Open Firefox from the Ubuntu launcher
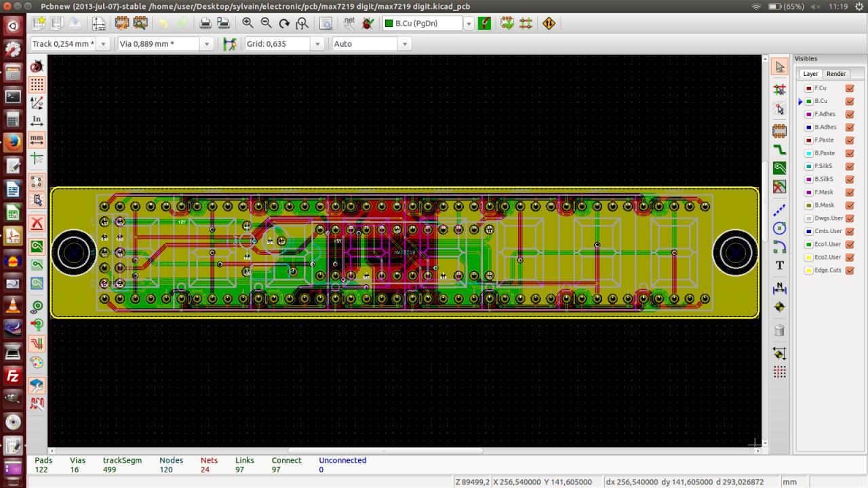The width and height of the screenshot is (868, 488). [x=13, y=142]
